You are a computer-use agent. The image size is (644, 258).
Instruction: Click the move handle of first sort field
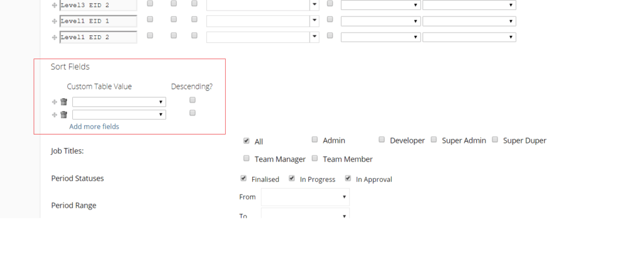click(54, 102)
